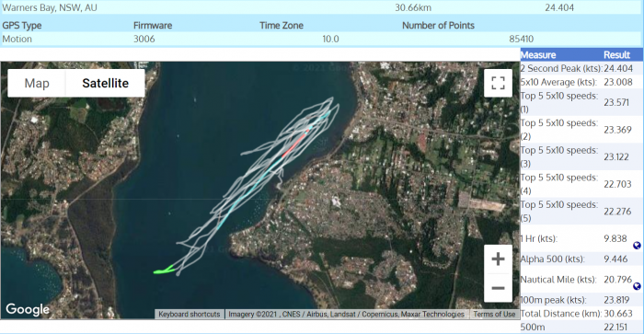644x334 pixels.
Task: Toggle fullscreen map view
Action: pos(498,83)
